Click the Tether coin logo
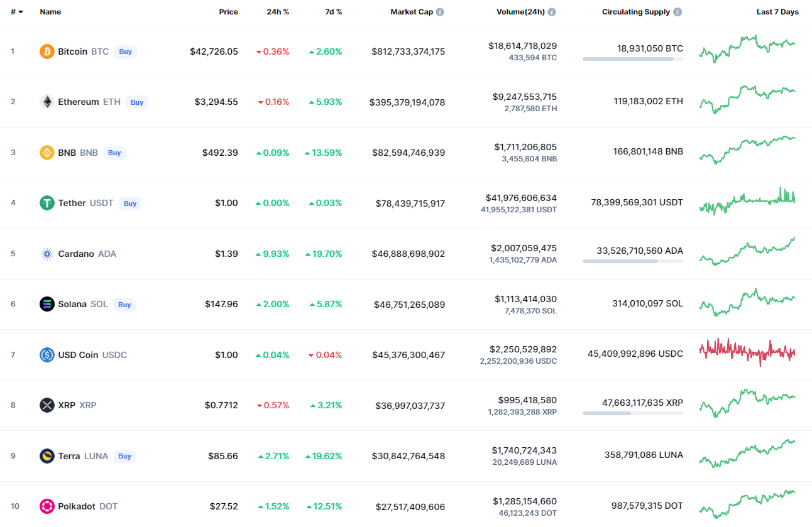 pos(47,203)
